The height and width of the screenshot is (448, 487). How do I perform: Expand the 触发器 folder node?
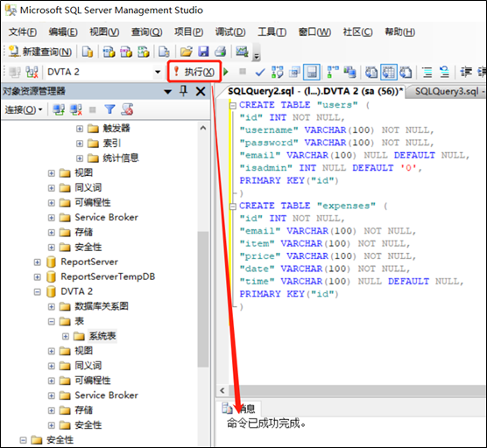click(80, 129)
